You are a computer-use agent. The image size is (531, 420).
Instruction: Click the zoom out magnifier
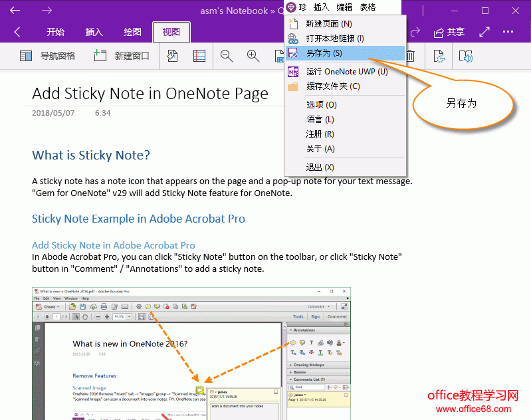click(x=226, y=56)
